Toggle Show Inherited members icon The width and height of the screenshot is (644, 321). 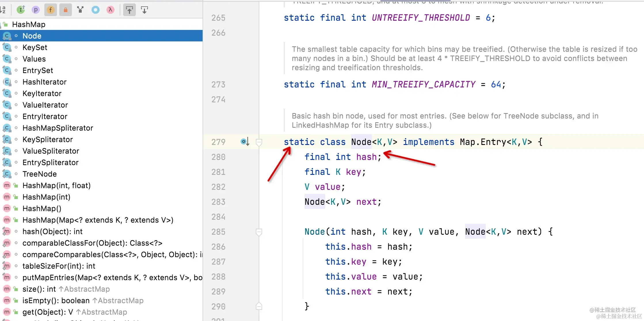[x=21, y=10]
